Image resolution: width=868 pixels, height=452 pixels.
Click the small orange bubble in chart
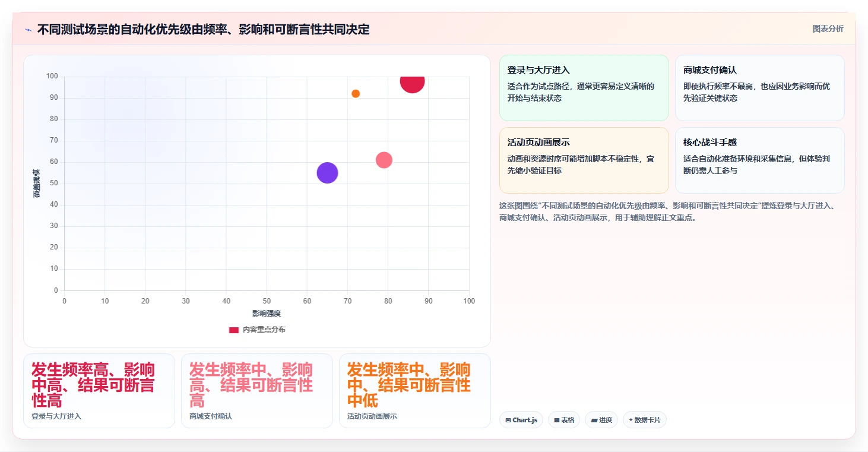(356, 93)
